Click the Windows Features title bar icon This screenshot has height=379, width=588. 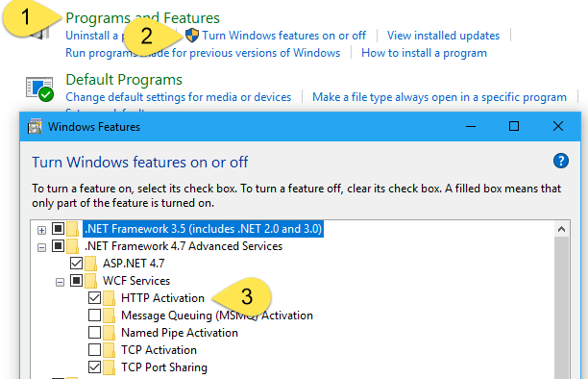[35, 127]
